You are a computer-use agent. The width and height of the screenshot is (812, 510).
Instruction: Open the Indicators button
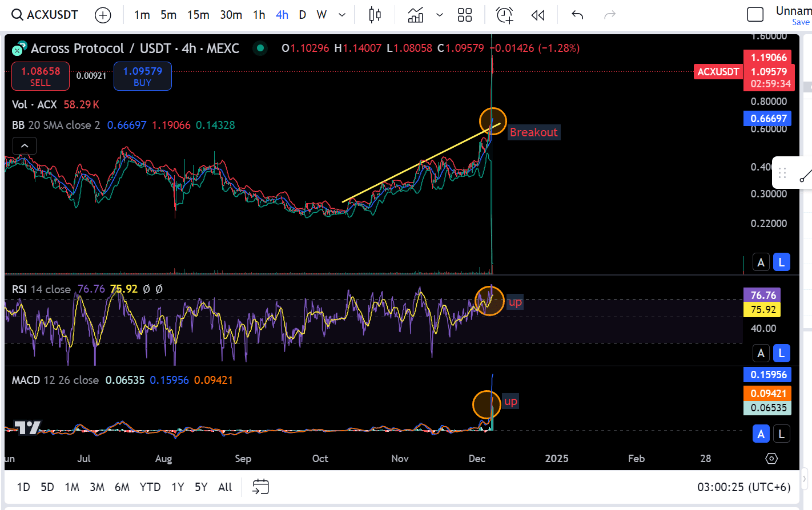[x=416, y=15]
